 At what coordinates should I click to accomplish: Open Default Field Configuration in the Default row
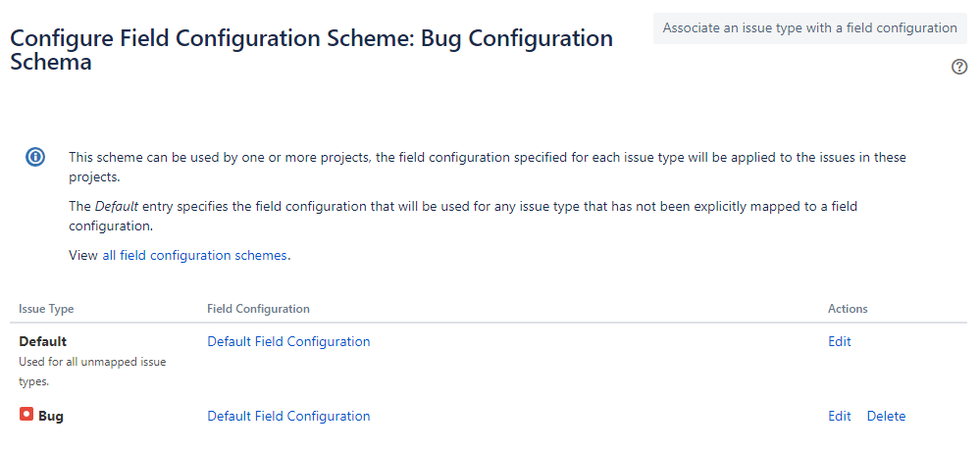288,342
